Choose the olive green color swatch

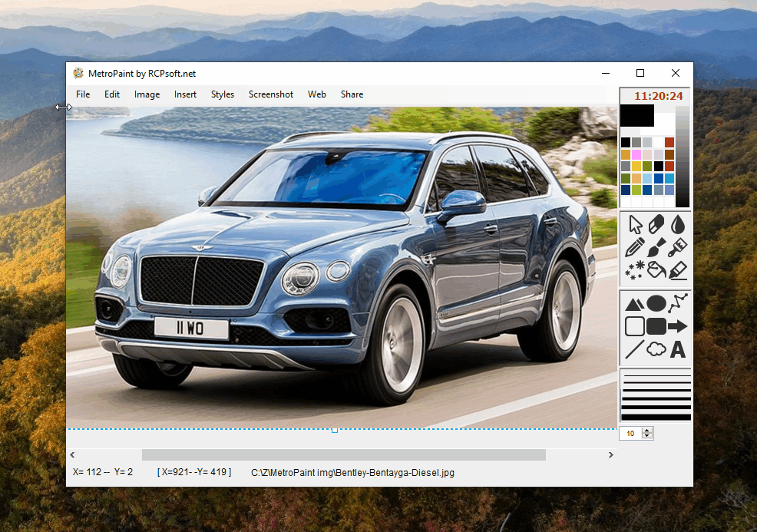pyautogui.click(x=647, y=166)
